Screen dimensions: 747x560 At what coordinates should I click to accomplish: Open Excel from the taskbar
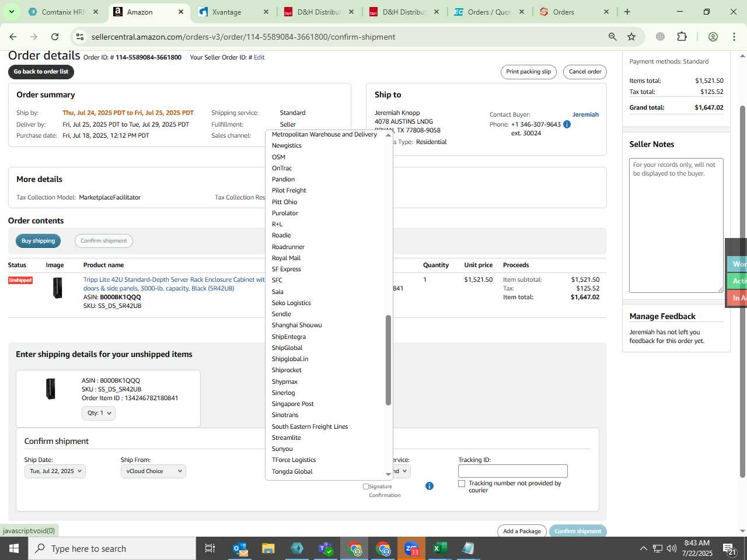(x=440, y=548)
